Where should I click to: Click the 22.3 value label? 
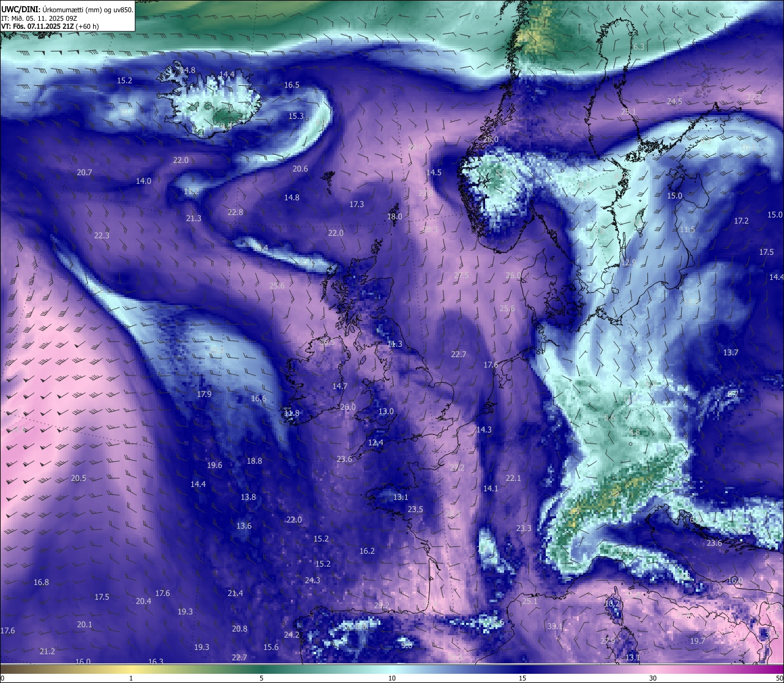click(102, 236)
